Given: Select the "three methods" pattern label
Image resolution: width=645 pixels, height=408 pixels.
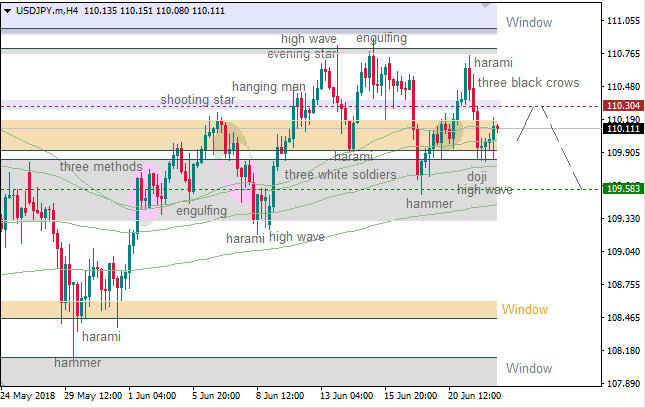Looking at the screenshot, I should 101,166.
